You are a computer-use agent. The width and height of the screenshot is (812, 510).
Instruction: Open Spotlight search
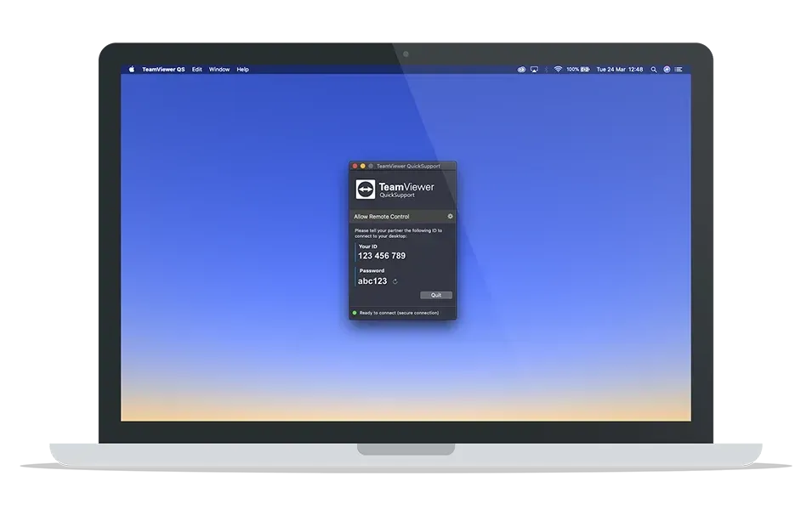pos(654,69)
